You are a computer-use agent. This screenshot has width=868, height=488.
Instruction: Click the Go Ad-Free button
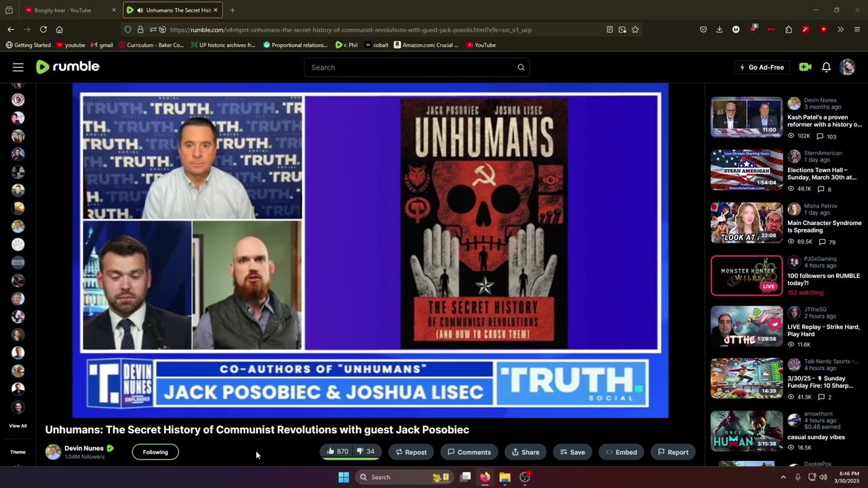coord(762,67)
